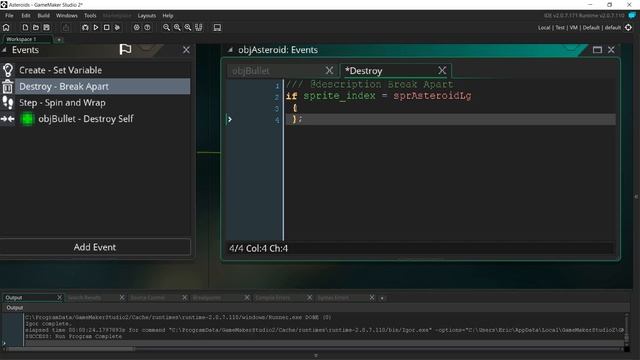Viewport: 640px width, 360px height.
Task: Close the *Destroy code tab
Action: 442,70
